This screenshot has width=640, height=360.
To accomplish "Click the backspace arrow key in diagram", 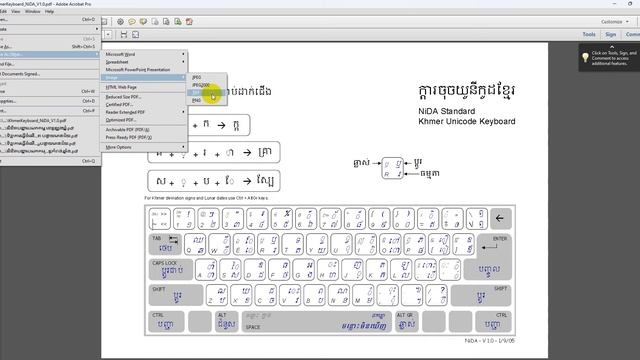I will 500,219.
